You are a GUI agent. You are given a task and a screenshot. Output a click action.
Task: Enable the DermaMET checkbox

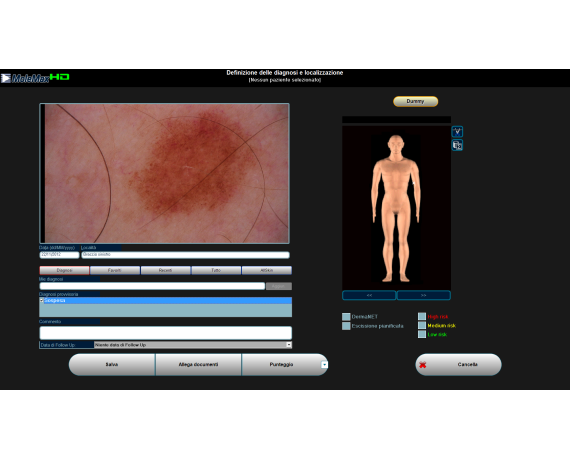click(x=346, y=317)
